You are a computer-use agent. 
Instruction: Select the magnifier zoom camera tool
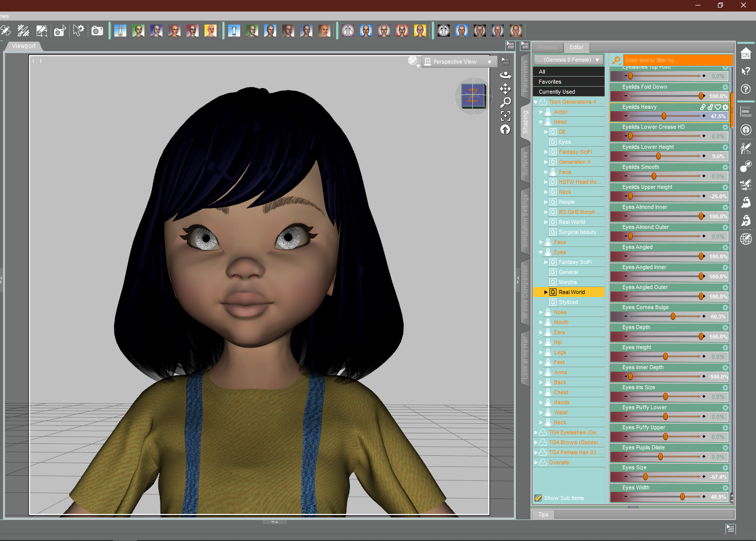(505, 102)
